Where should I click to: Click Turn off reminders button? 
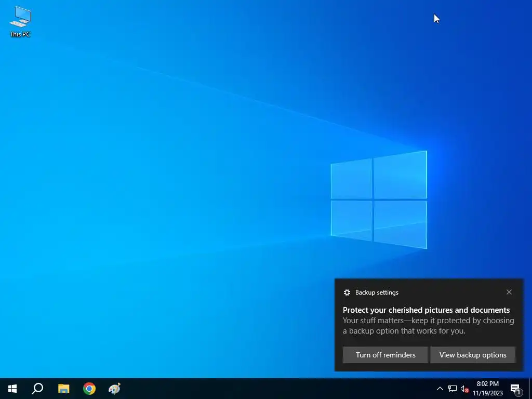pyautogui.click(x=385, y=355)
